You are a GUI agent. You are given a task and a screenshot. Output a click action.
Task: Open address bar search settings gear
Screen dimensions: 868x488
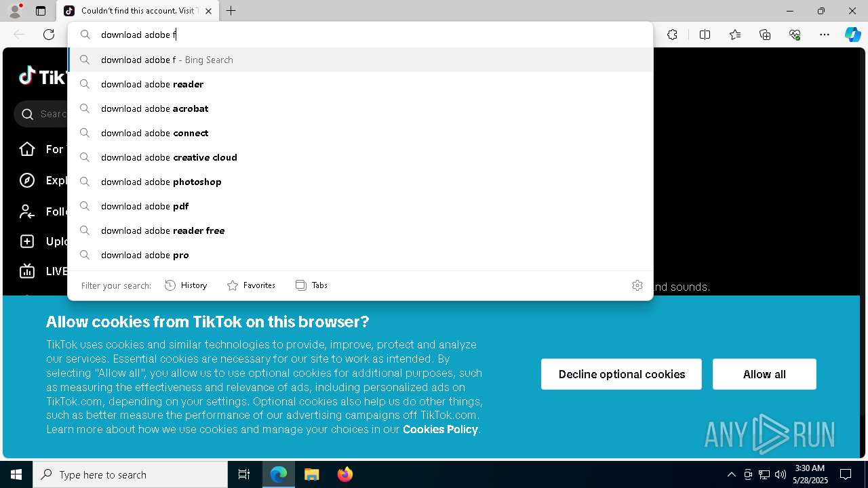pyautogui.click(x=637, y=285)
